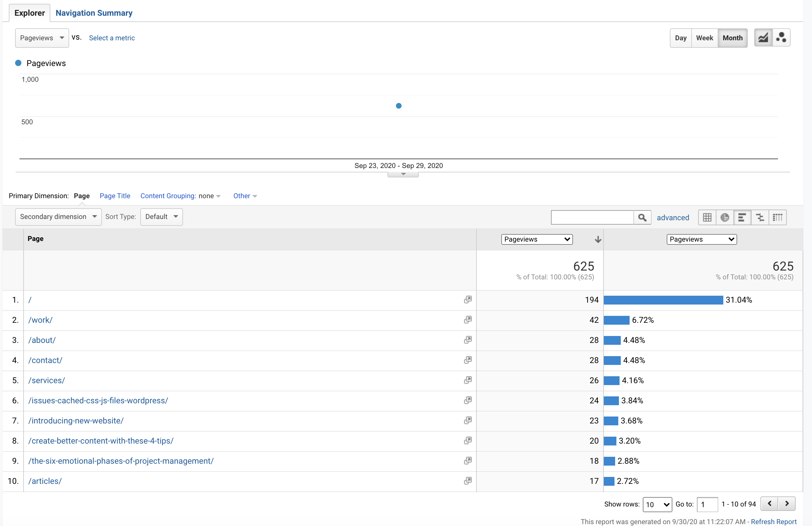The width and height of the screenshot is (812, 526).
Task: Open the / homepage row link
Action: [x=30, y=300]
